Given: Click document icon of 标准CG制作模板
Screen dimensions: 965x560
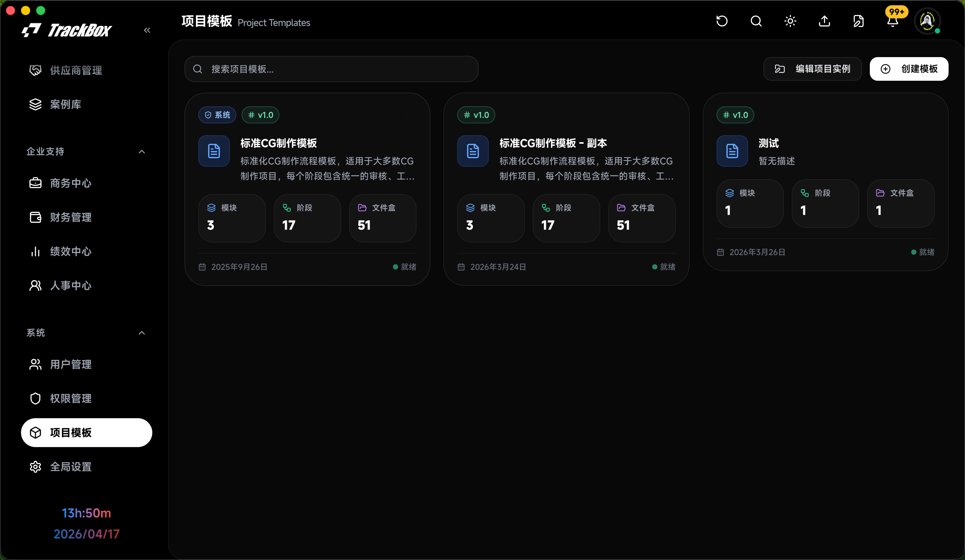Looking at the screenshot, I should coord(214,151).
